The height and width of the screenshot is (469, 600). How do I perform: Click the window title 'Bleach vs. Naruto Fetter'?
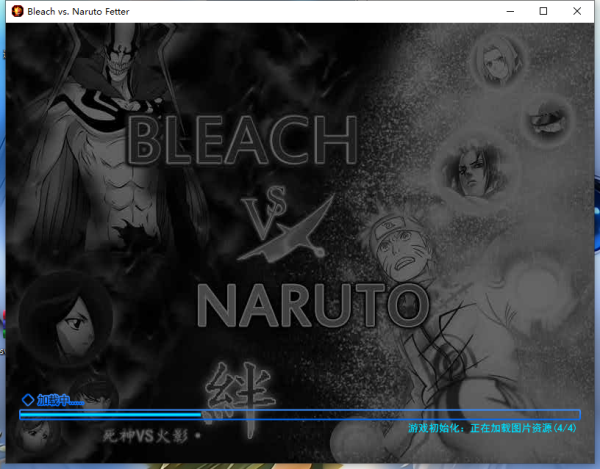pos(78,11)
